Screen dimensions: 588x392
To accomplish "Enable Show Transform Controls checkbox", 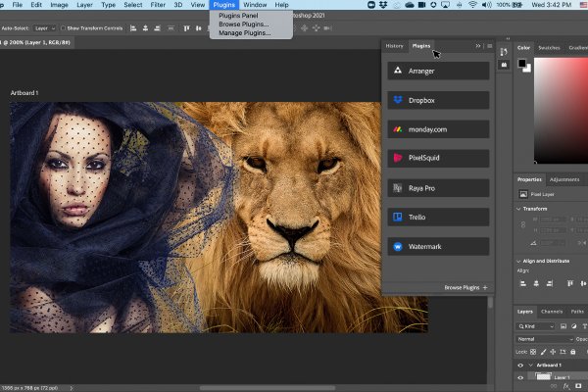I will coord(63,28).
